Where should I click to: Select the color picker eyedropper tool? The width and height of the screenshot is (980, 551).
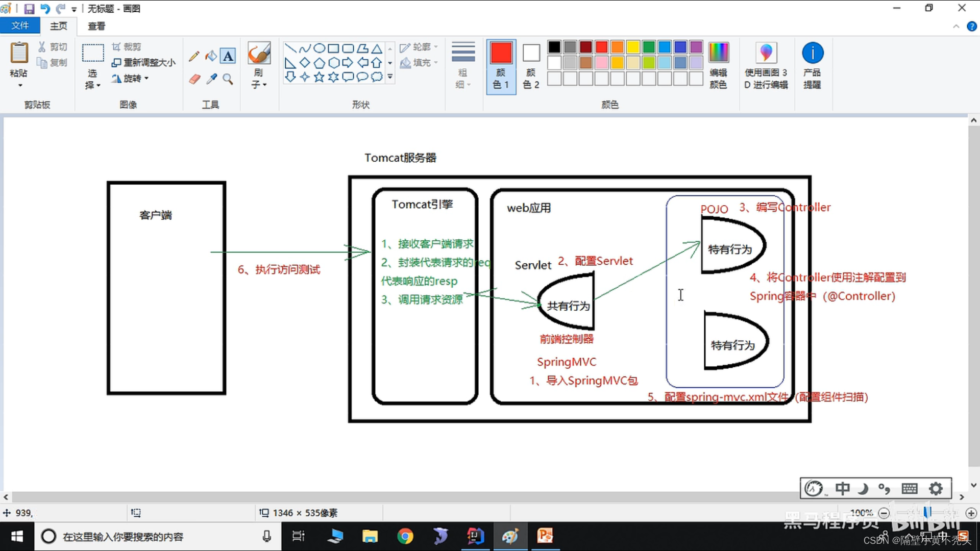pyautogui.click(x=211, y=79)
